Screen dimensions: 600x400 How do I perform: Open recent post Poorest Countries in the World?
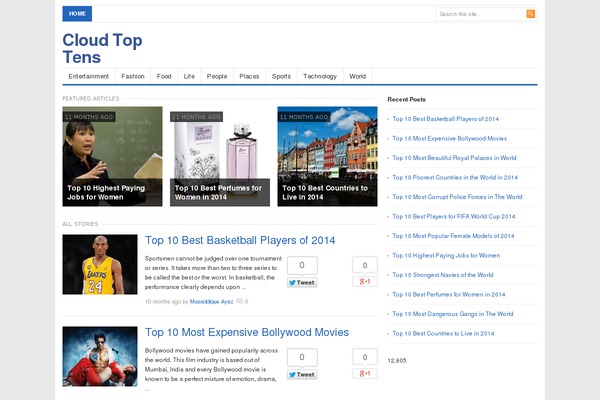[x=455, y=178]
